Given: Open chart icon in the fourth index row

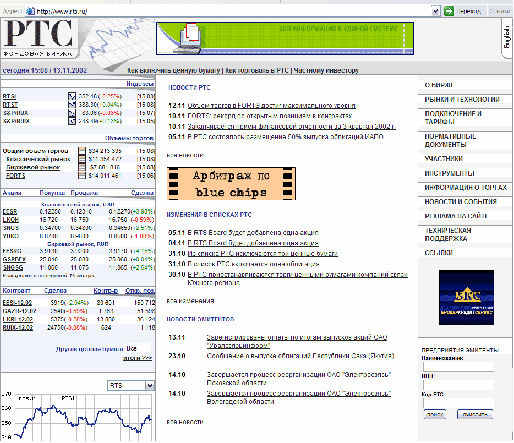Looking at the screenshot, I should point(72,121).
